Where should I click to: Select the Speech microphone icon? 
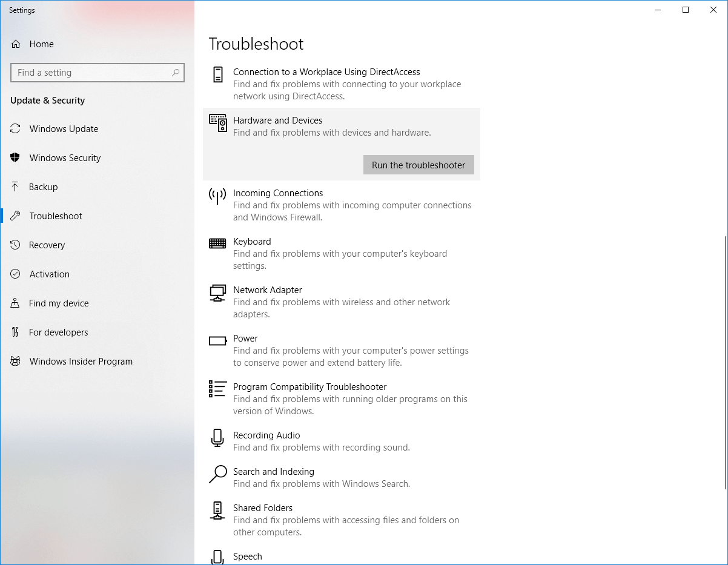pyautogui.click(x=217, y=557)
